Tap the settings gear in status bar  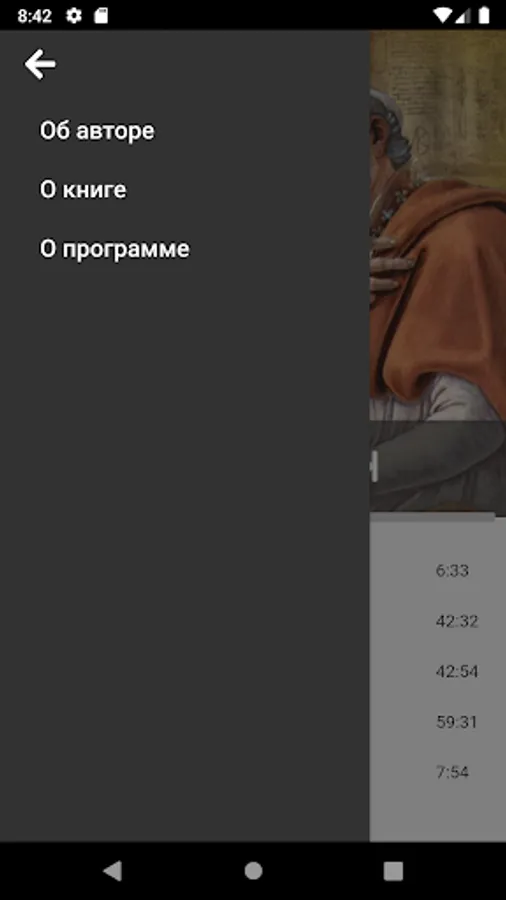click(73, 15)
